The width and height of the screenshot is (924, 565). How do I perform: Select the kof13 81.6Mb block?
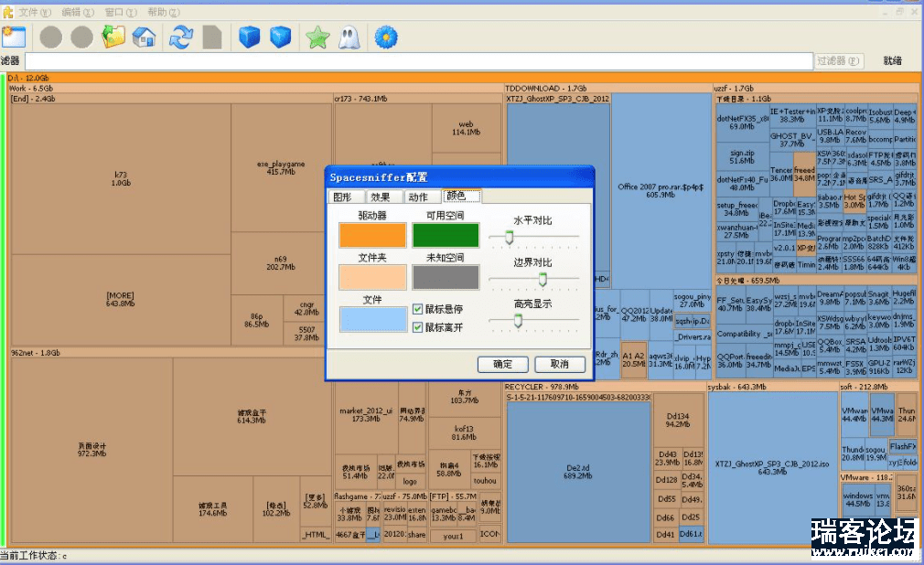click(x=465, y=433)
